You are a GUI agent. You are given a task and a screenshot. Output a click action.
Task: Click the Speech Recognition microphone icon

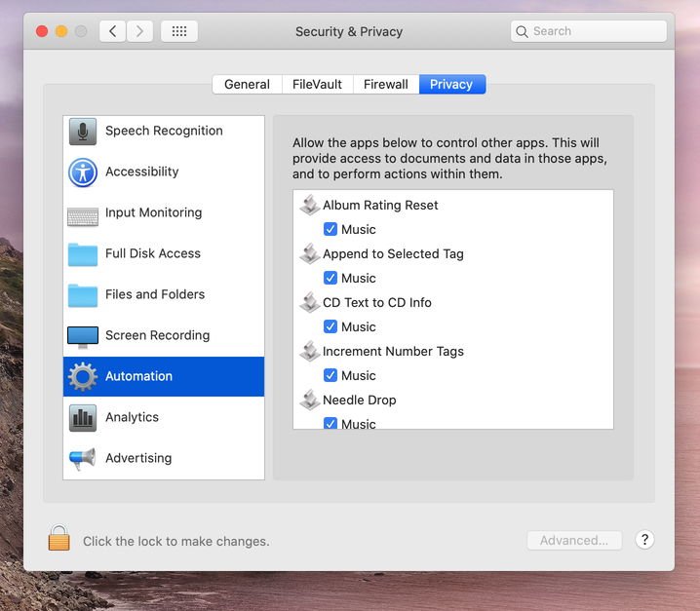[83, 132]
